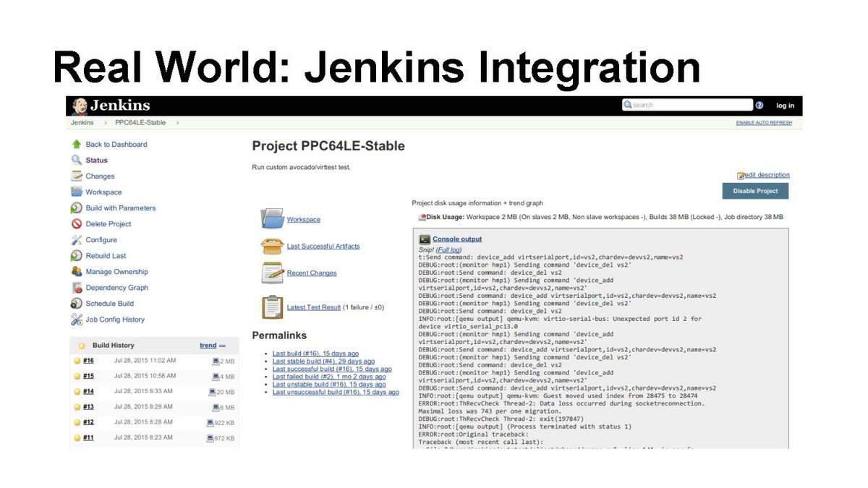
Task: Click the Console output terminal icon
Action: point(425,239)
